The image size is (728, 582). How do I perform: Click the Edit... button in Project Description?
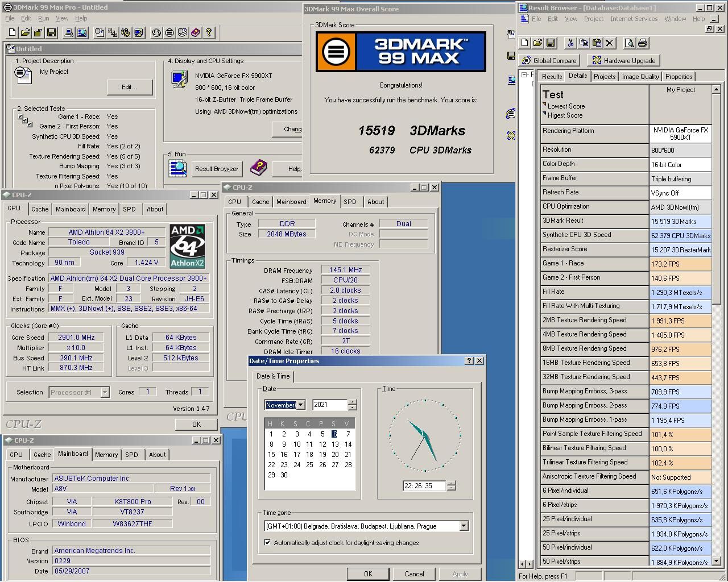pyautogui.click(x=130, y=87)
